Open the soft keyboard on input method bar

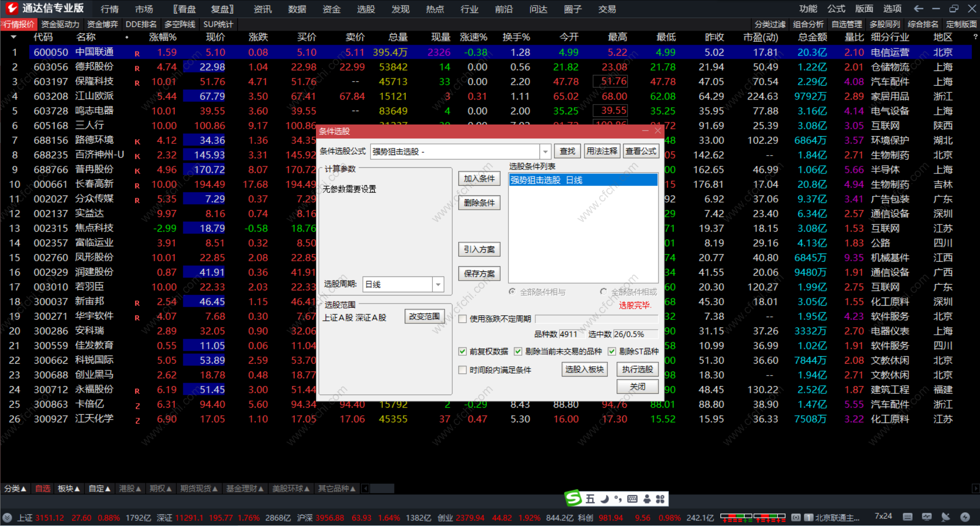(632, 499)
